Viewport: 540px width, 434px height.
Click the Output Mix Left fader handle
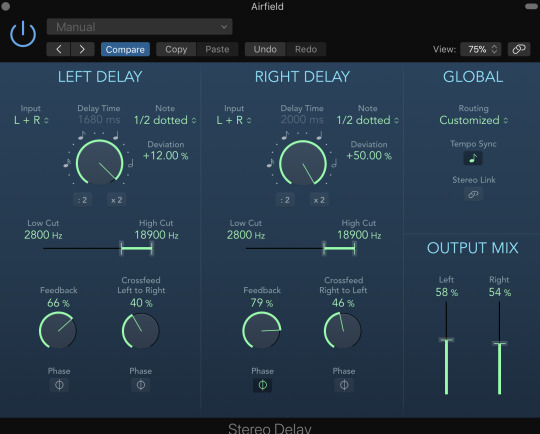click(x=446, y=340)
